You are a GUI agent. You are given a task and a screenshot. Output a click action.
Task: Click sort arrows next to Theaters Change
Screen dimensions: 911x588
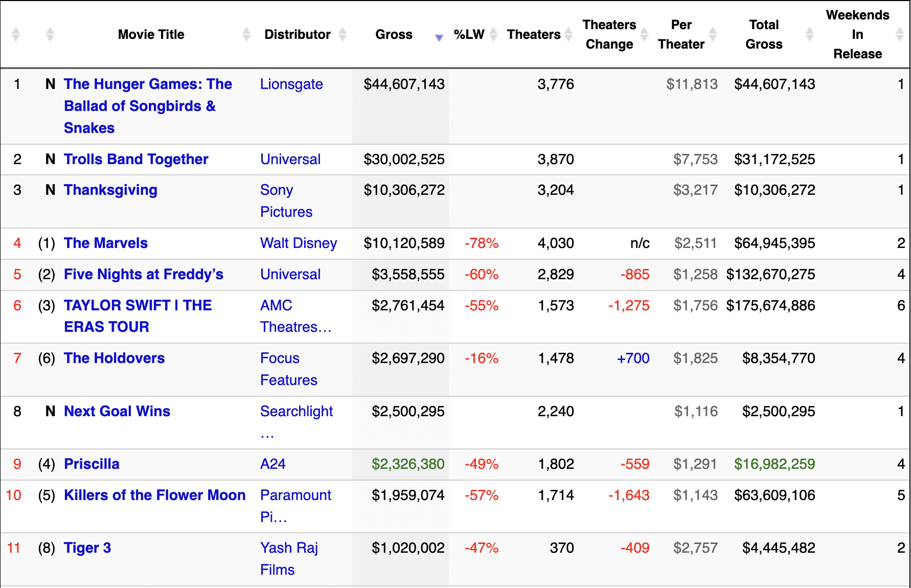644,34
